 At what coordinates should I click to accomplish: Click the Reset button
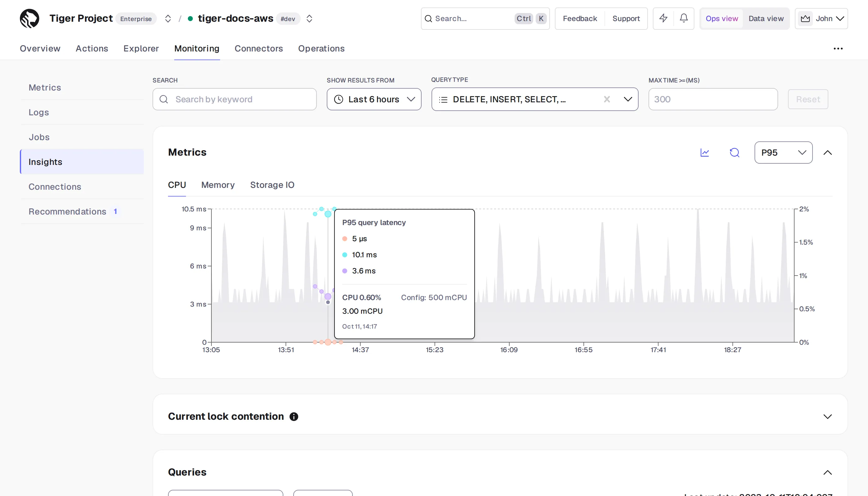coord(808,99)
